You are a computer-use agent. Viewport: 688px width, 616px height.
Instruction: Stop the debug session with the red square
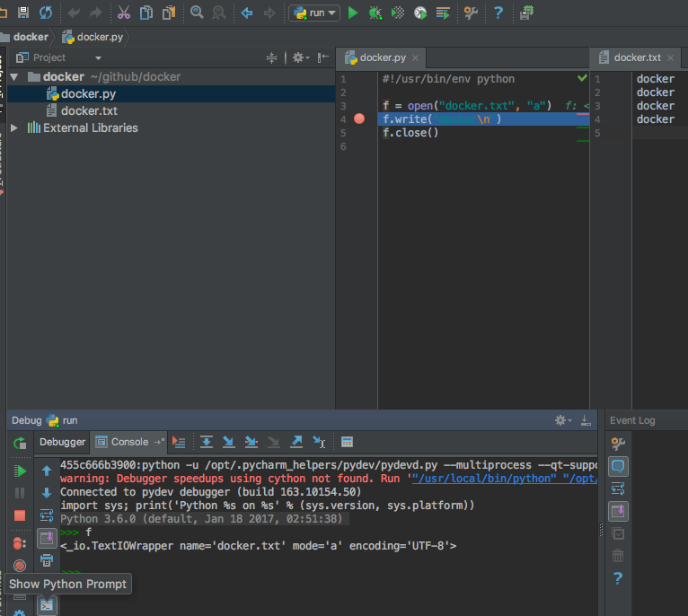tap(20, 515)
